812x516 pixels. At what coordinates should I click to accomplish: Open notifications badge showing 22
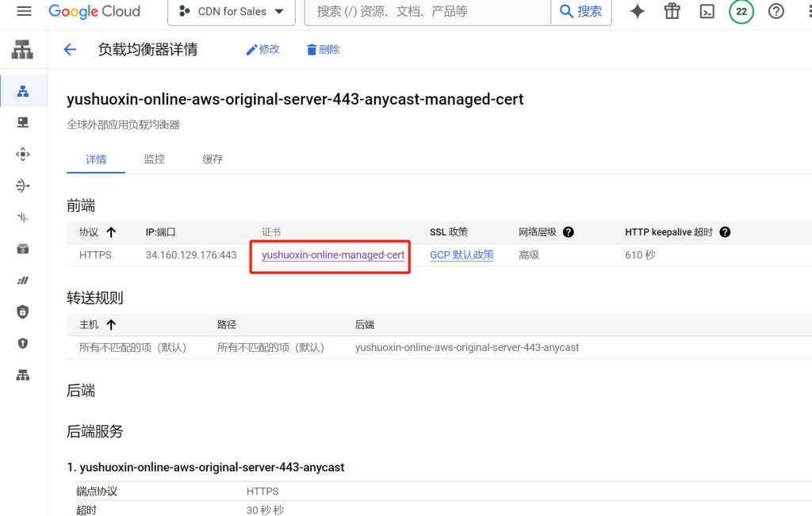pyautogui.click(x=741, y=11)
